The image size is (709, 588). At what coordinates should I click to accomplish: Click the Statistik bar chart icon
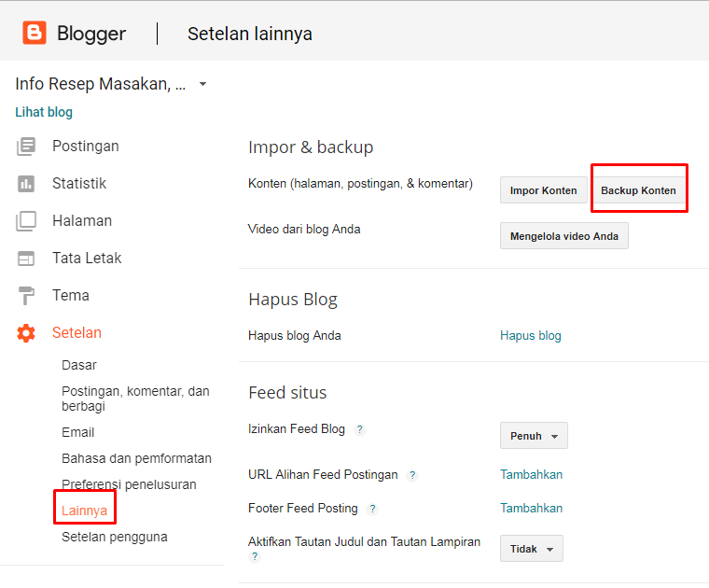click(x=26, y=184)
